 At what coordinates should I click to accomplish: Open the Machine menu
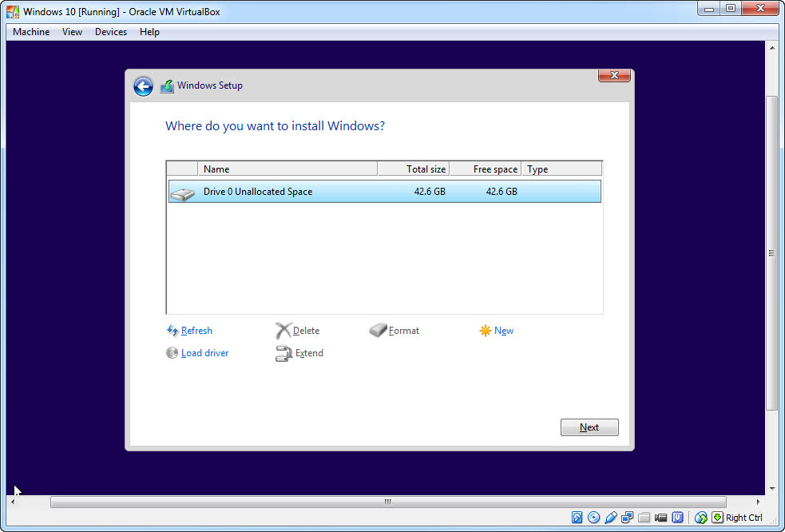31,32
